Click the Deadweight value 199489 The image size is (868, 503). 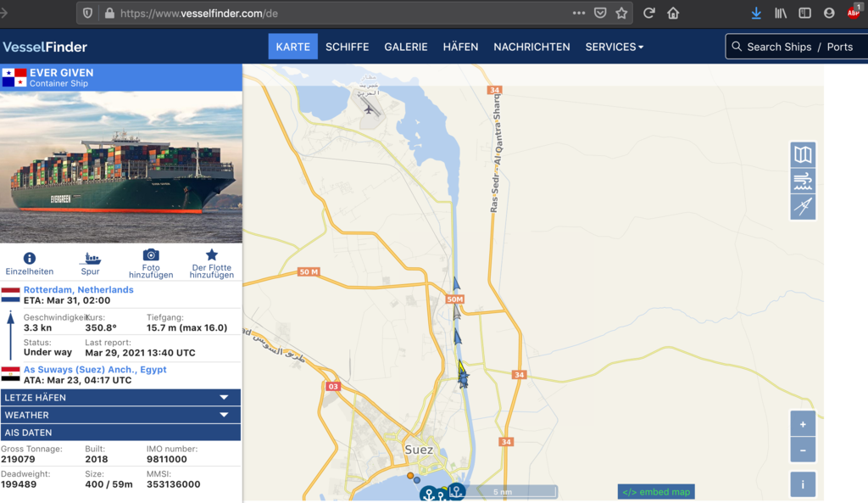(19, 484)
